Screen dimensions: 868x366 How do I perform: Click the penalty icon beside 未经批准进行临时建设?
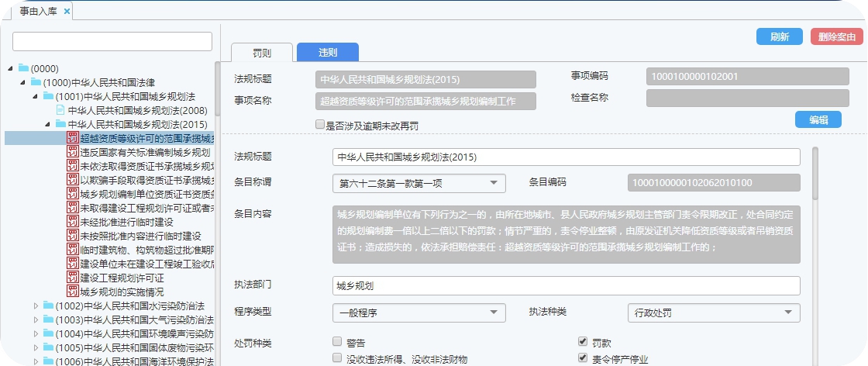click(73, 222)
